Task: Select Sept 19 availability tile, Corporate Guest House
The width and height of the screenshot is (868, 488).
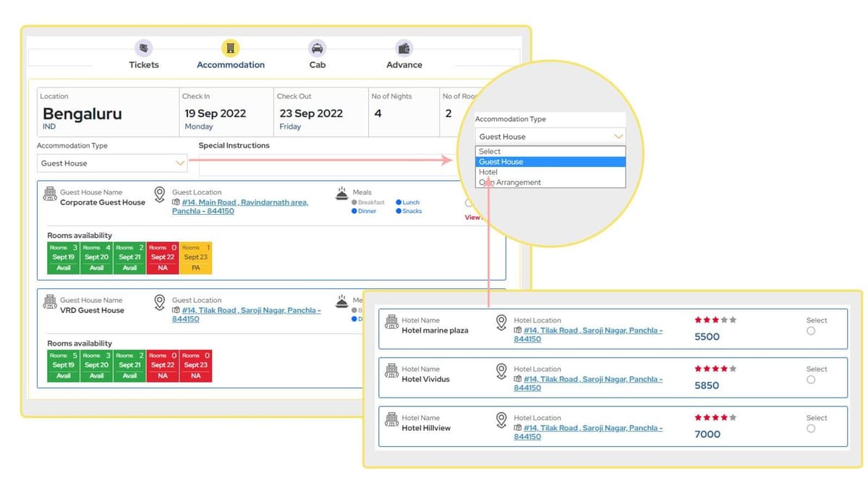Action: click(64, 258)
